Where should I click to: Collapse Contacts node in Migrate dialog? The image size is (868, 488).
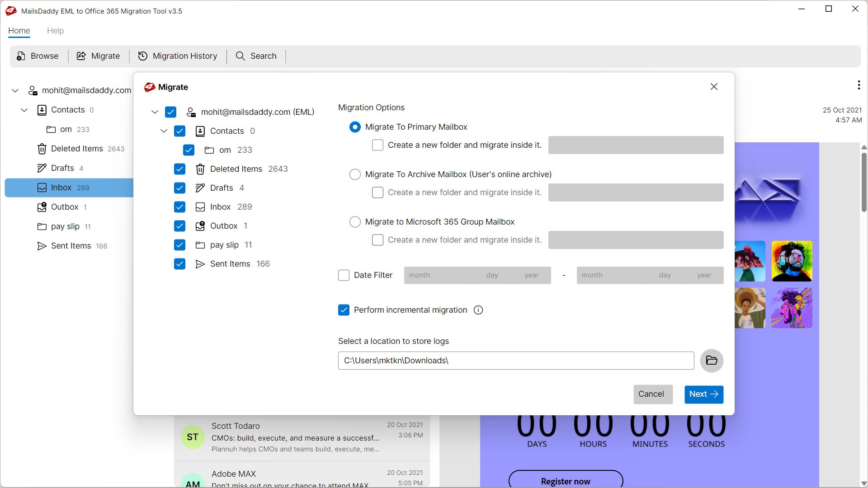pos(164,131)
